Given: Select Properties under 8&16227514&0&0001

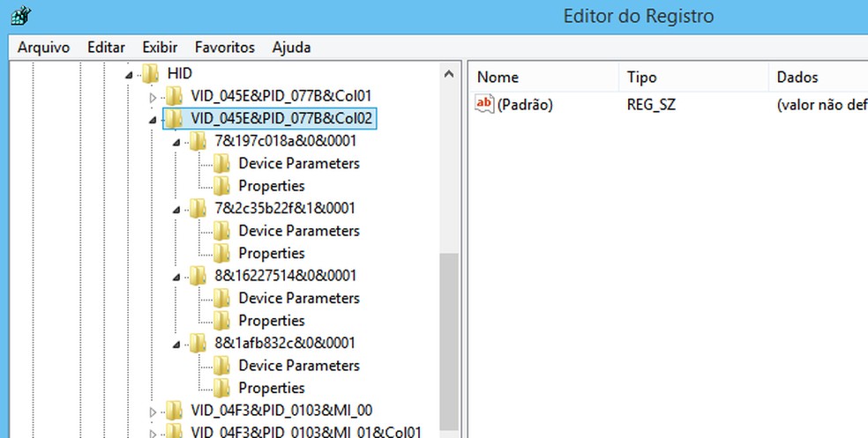Looking at the screenshot, I should pyautogui.click(x=272, y=322).
